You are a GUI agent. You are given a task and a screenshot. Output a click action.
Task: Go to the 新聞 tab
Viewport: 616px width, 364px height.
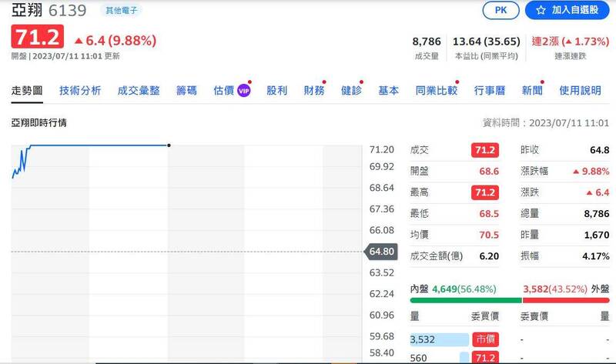click(532, 91)
